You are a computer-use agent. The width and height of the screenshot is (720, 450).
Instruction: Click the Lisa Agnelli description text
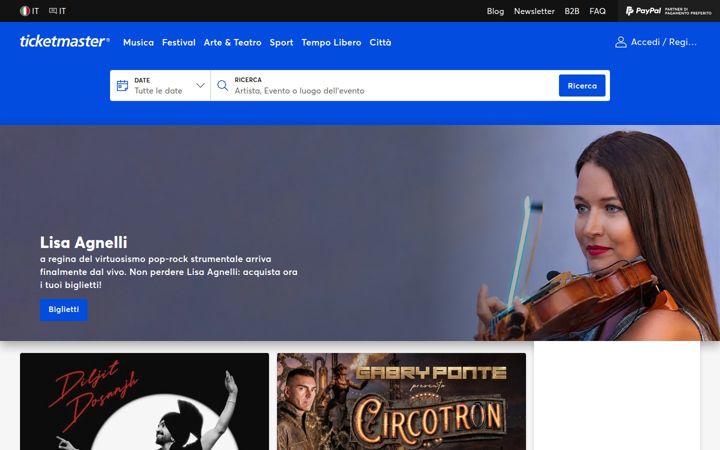[169, 272]
